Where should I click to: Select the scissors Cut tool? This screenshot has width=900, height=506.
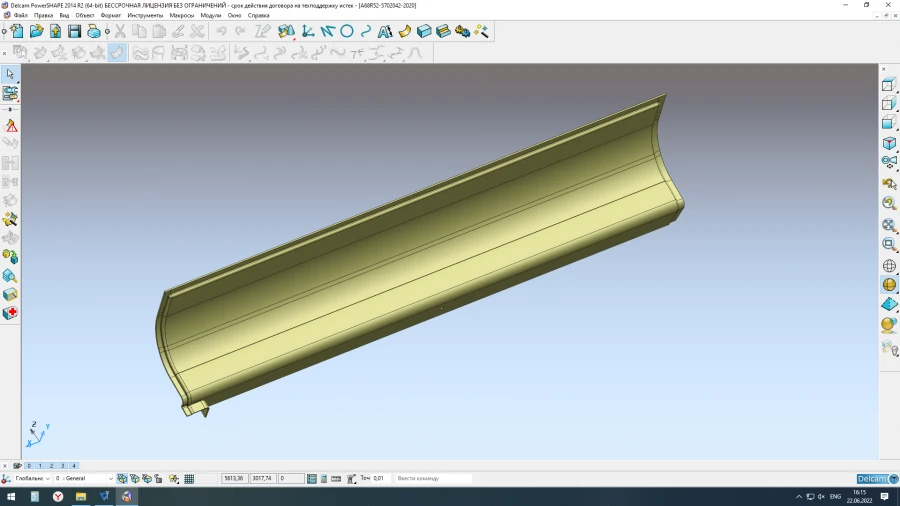coord(120,32)
